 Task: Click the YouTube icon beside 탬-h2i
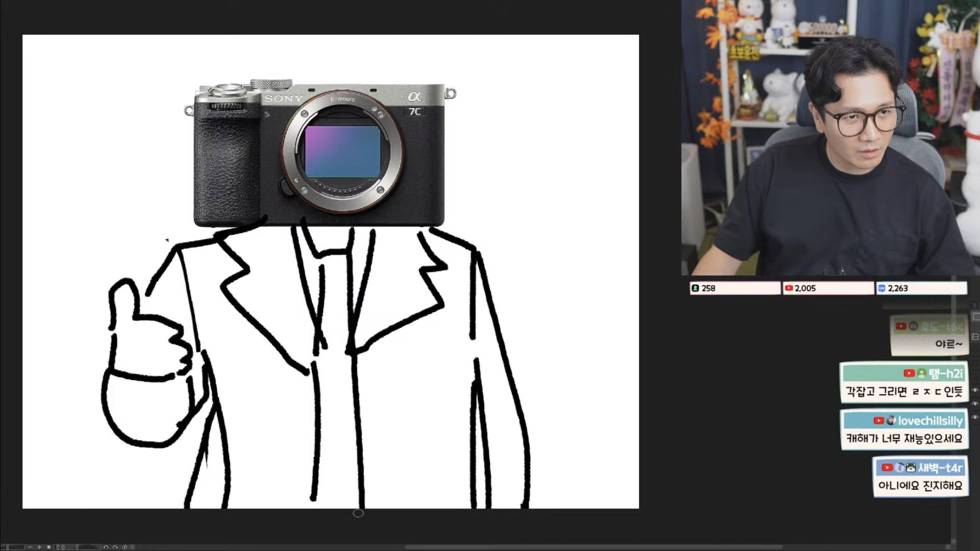[909, 373]
